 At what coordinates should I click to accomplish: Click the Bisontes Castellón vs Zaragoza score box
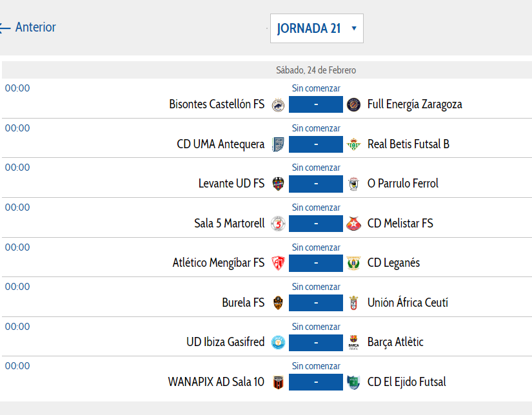pyautogui.click(x=316, y=104)
